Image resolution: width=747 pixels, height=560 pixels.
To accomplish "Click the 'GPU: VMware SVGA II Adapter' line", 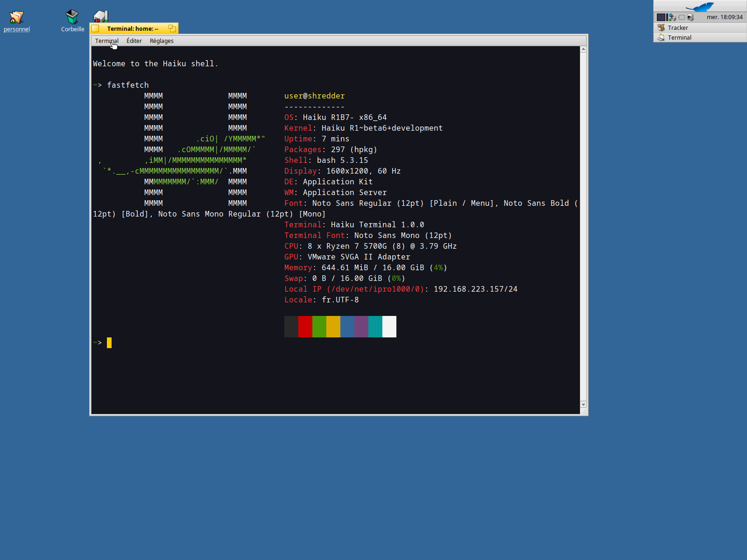I will tap(347, 257).
